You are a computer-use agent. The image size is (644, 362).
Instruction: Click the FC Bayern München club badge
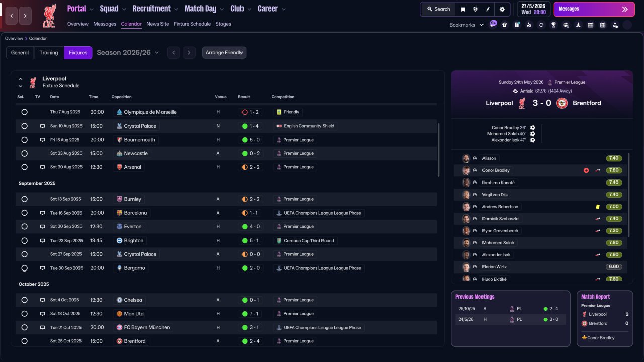click(x=119, y=327)
